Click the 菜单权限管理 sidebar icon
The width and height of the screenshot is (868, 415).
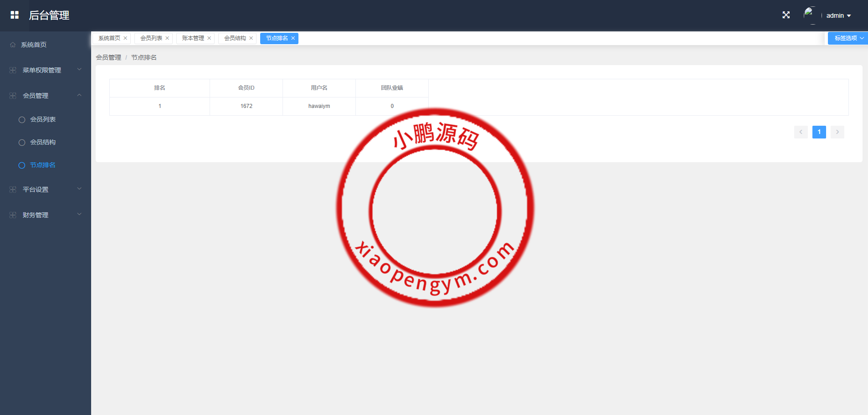[x=13, y=70]
